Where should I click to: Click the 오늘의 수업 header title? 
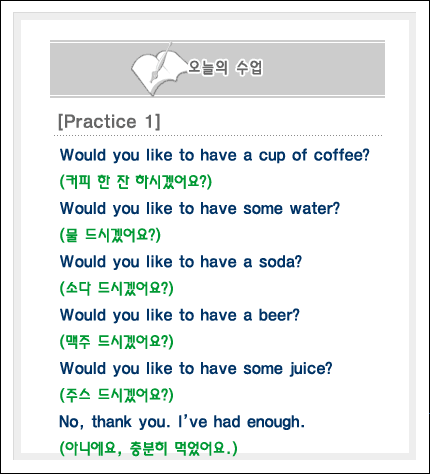click(x=225, y=67)
